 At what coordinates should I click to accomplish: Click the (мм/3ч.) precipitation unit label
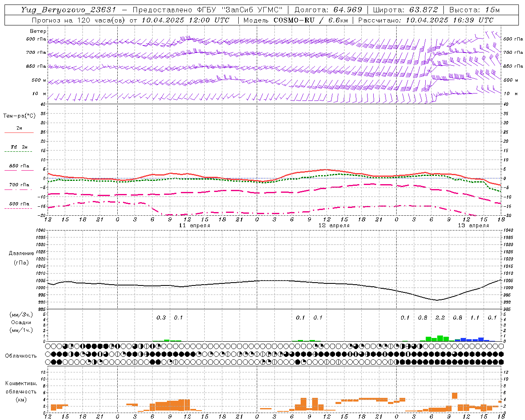point(21,315)
